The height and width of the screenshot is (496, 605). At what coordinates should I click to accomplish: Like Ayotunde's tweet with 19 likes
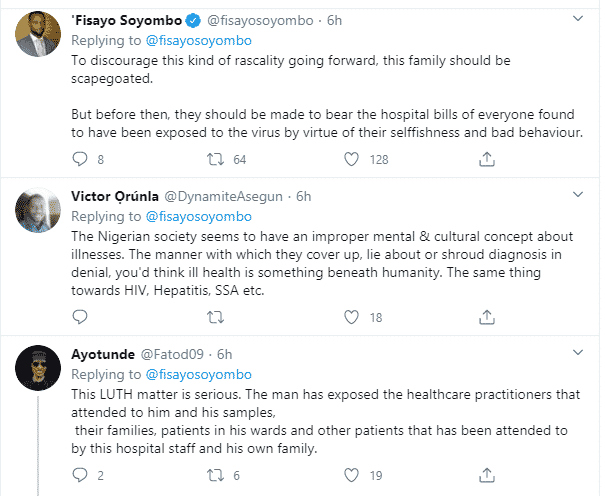(x=350, y=477)
